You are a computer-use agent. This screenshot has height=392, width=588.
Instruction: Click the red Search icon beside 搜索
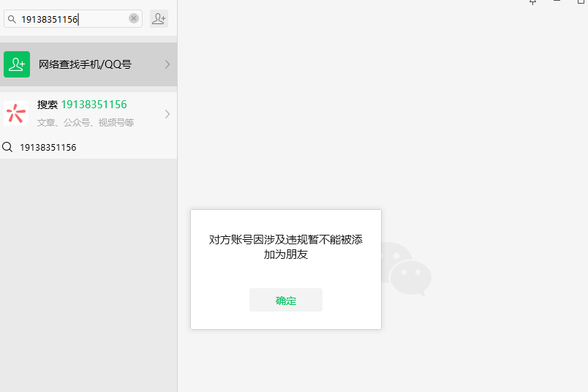click(16, 113)
